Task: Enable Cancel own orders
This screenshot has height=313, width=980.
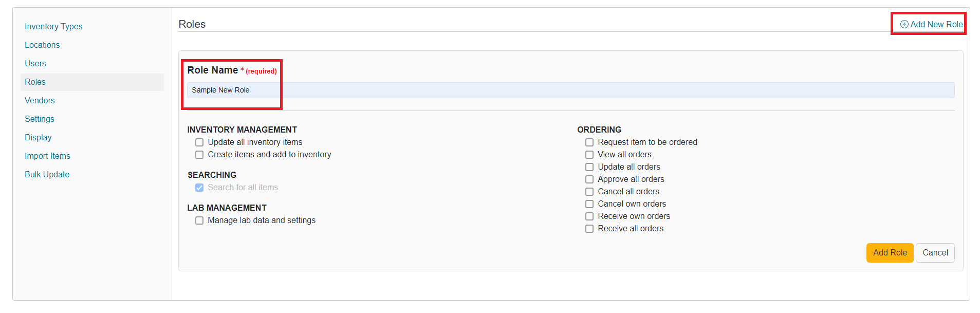Action: (x=589, y=204)
